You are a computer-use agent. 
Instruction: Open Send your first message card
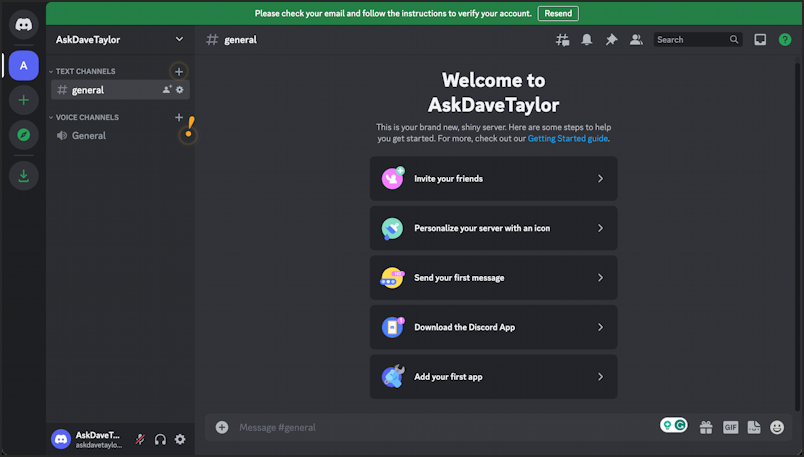tap(493, 277)
